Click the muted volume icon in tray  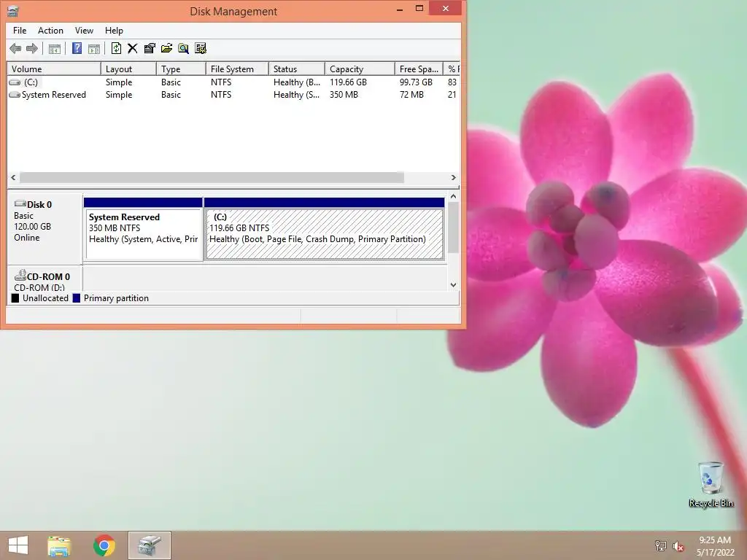point(678,546)
